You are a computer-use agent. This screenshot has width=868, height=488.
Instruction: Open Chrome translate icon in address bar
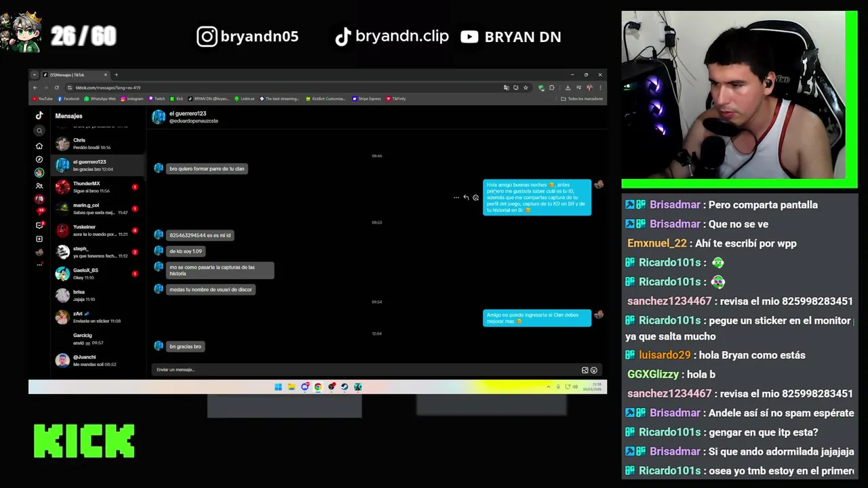click(506, 87)
